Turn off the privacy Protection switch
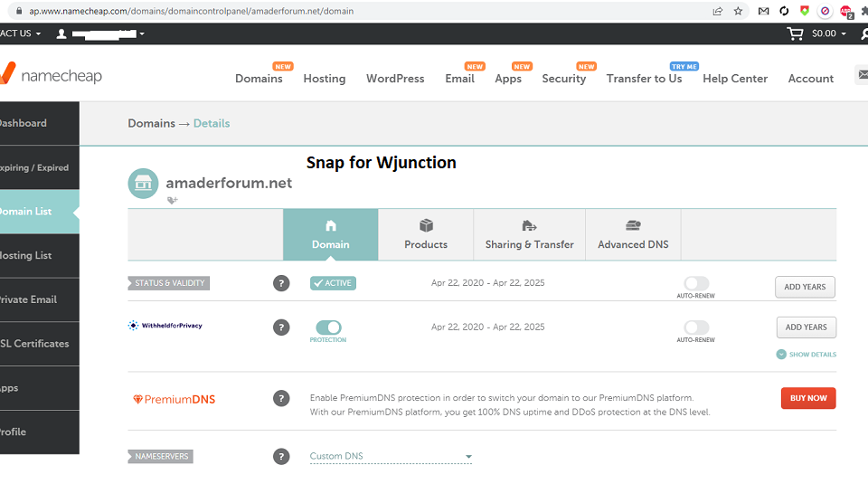 329,327
